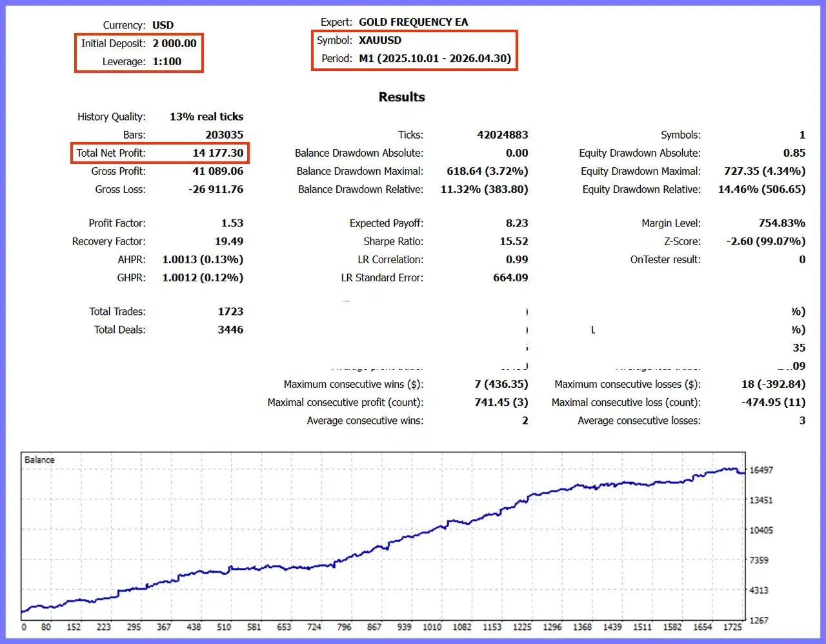Select Z-Score value -2.60 (99.07%)
The width and height of the screenshot is (826, 644).
coord(766,241)
